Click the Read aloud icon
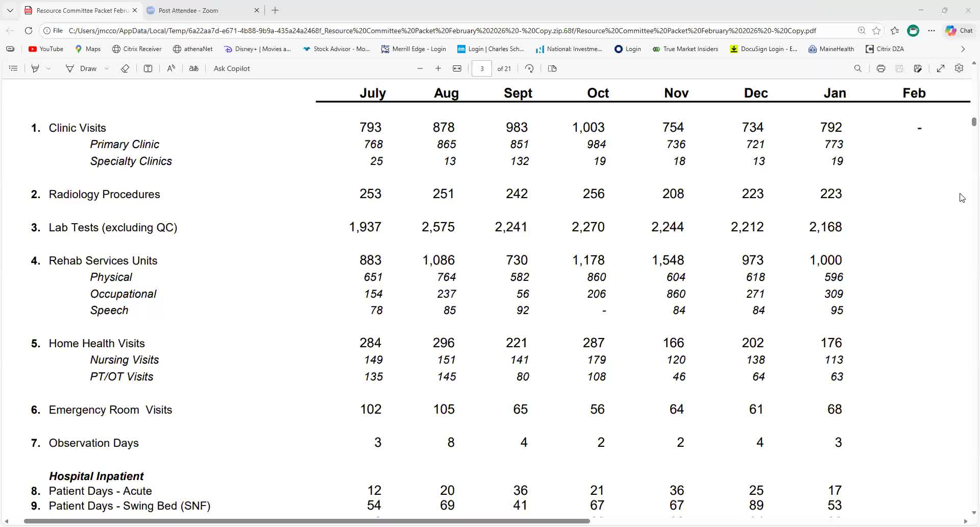Screen dimensions: 980x527 (171, 68)
